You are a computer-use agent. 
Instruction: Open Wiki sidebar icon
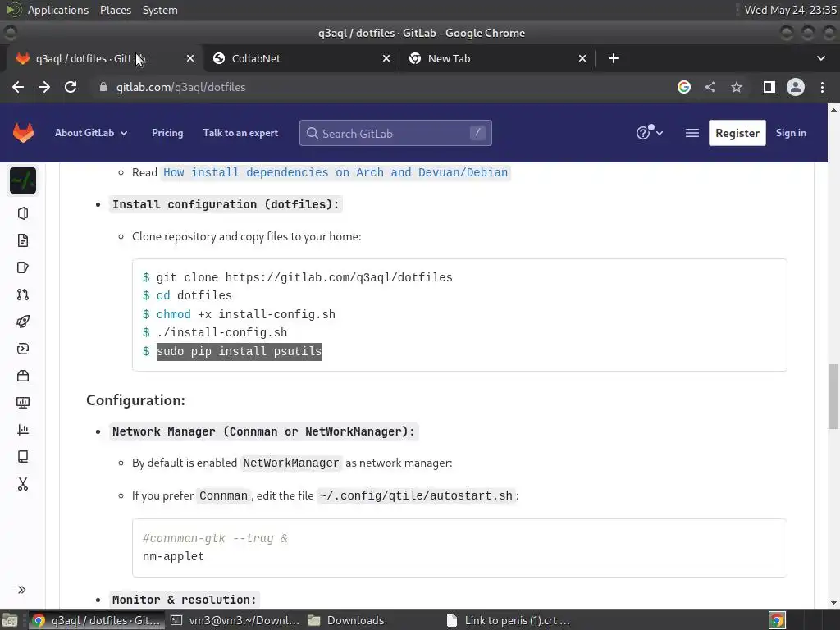pyautogui.click(x=23, y=456)
